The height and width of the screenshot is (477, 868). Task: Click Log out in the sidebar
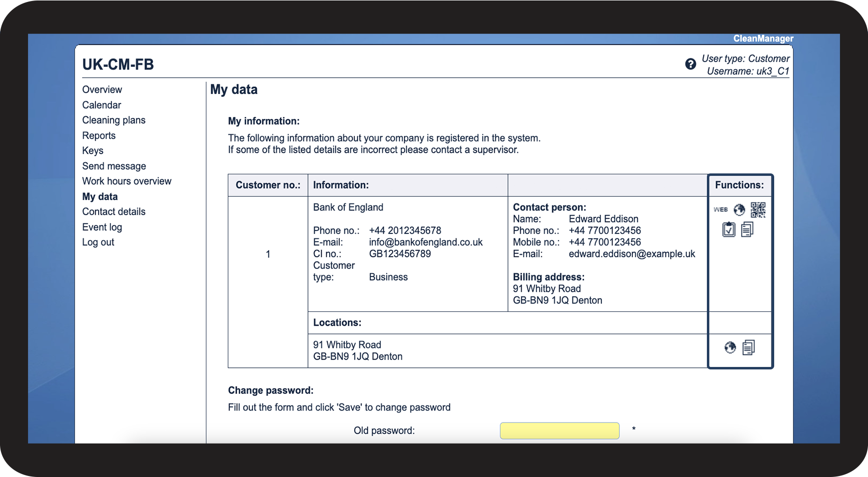tap(98, 242)
